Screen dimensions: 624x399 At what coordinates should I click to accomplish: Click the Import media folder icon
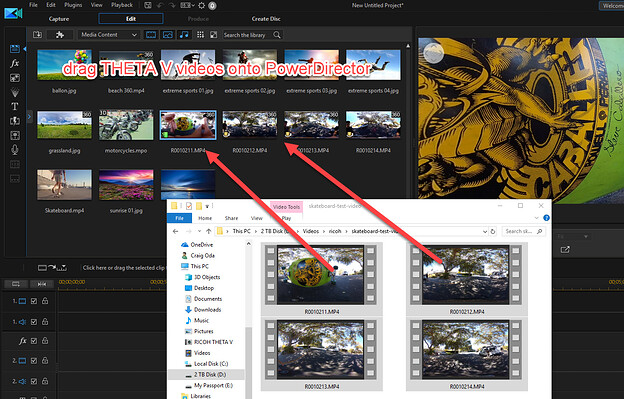point(37,35)
